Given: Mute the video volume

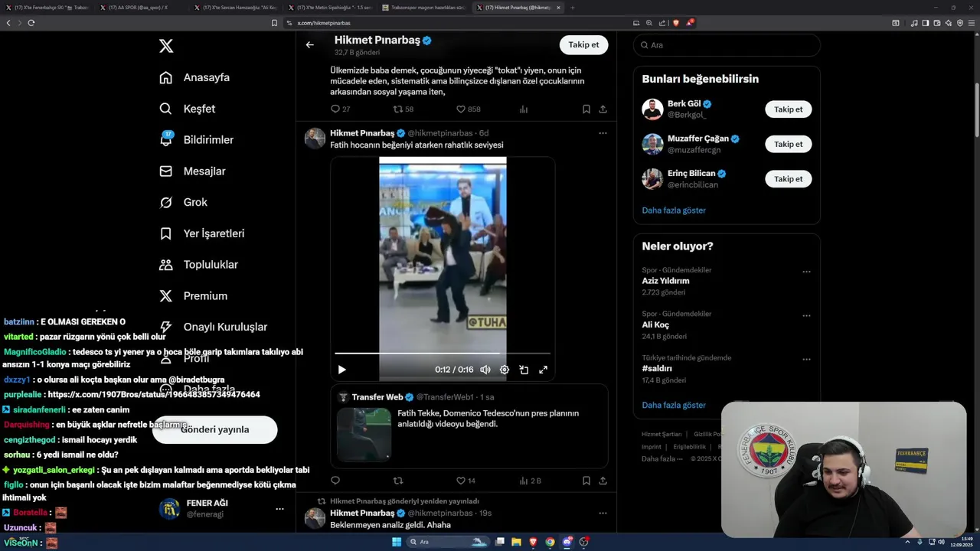Looking at the screenshot, I should click(x=485, y=370).
